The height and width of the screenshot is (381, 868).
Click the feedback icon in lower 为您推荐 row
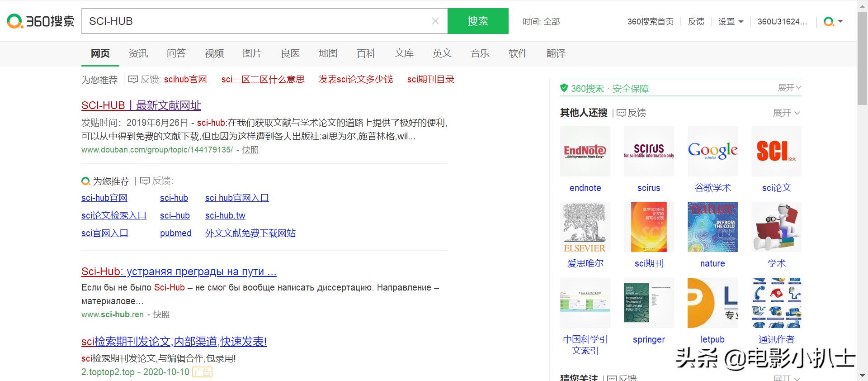click(x=145, y=181)
